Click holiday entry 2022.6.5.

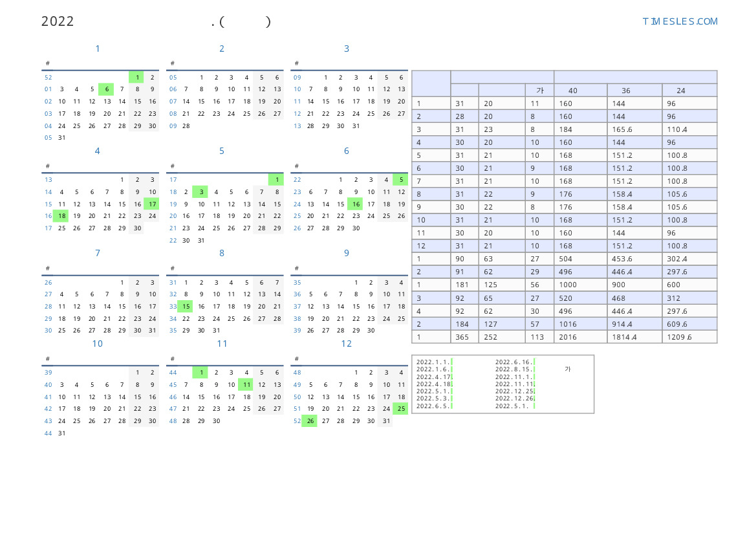coord(434,406)
